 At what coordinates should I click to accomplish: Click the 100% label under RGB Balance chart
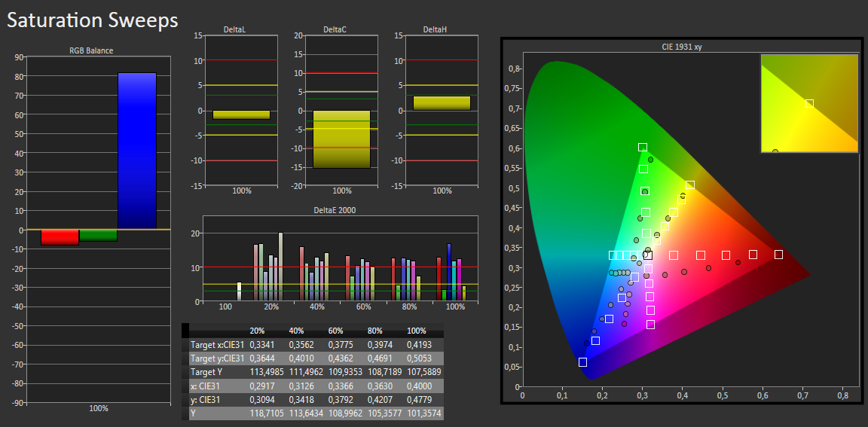(x=98, y=408)
